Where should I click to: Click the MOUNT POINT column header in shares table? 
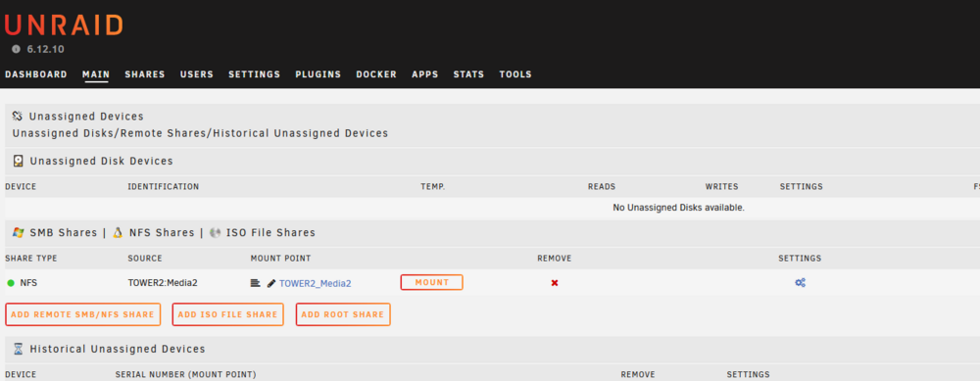click(280, 258)
